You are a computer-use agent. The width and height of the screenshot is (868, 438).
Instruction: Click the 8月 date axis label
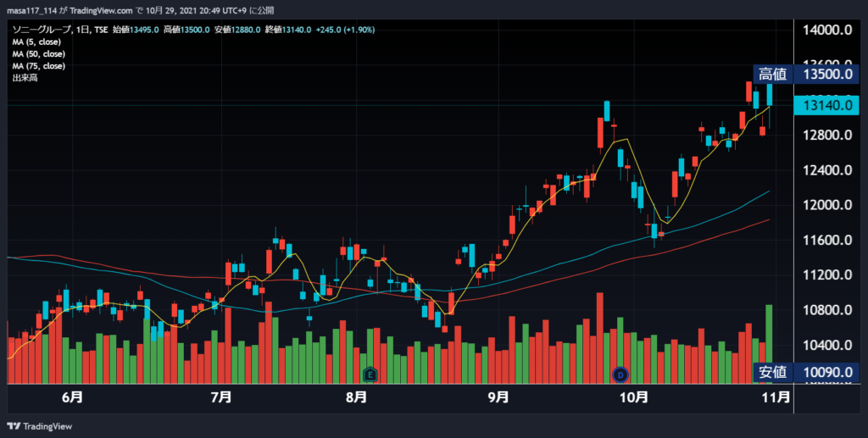[357, 396]
